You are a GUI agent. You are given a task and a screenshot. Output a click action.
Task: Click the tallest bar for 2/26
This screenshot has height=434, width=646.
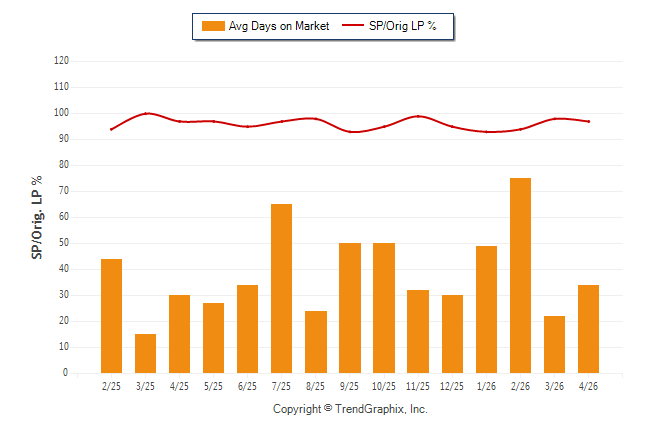pos(520,275)
